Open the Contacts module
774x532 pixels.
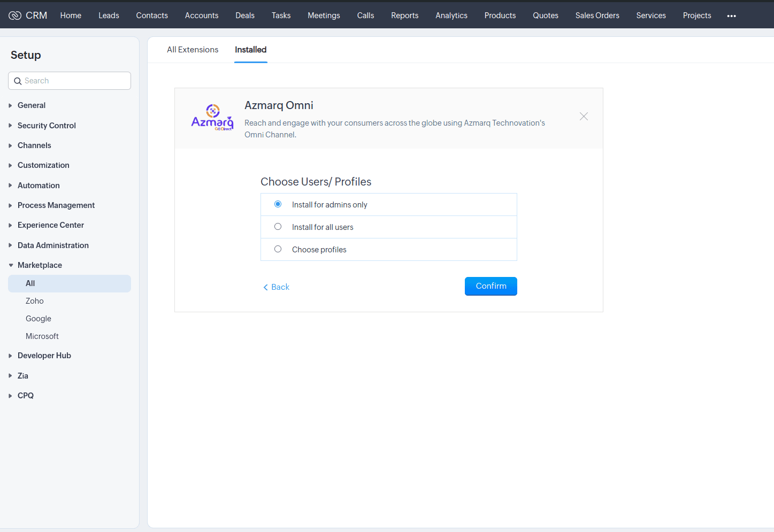pyautogui.click(x=152, y=16)
